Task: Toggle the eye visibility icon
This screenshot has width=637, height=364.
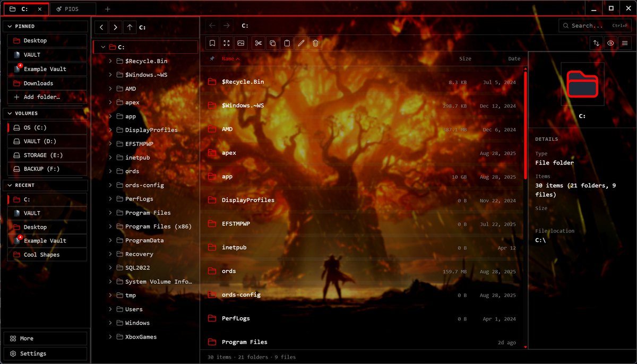Action: click(611, 43)
